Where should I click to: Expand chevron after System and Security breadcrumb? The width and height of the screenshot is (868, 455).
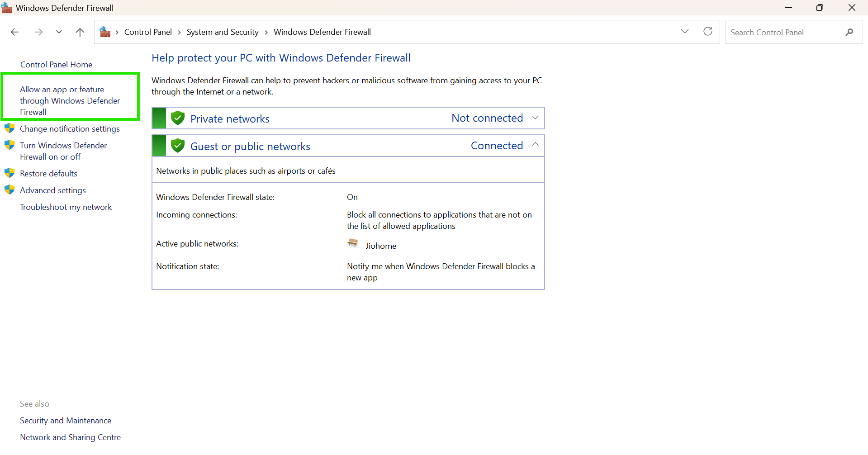[x=266, y=32]
